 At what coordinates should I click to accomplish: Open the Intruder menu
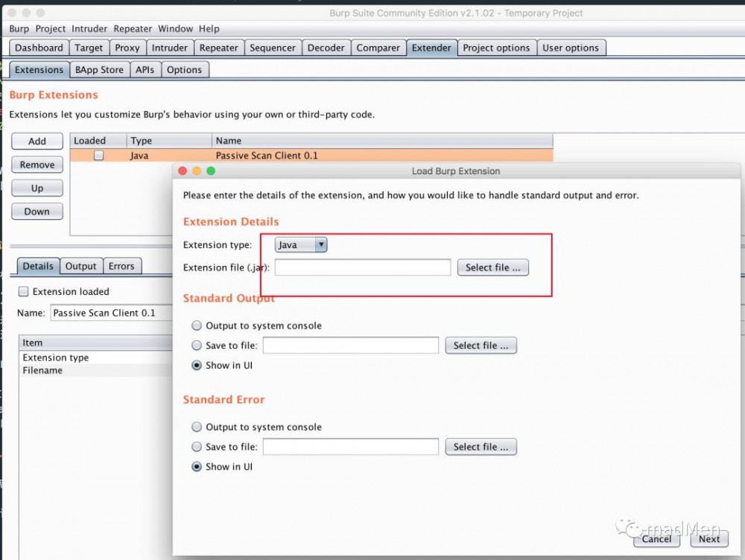pos(89,29)
